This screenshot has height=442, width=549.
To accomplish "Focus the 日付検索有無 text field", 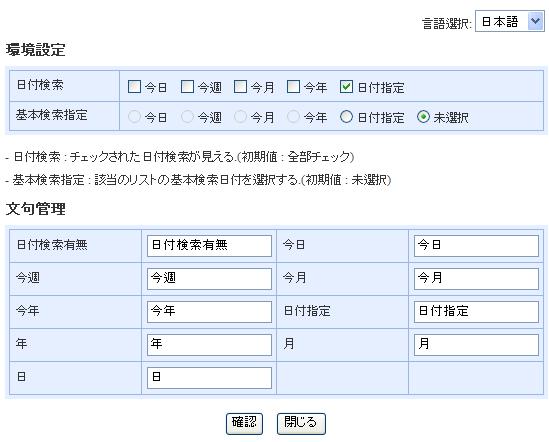I will click(x=209, y=246).
